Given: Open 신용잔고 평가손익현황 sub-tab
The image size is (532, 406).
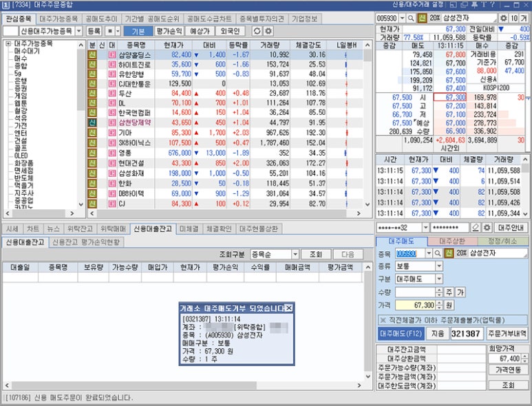Looking at the screenshot, I should click(86, 242).
